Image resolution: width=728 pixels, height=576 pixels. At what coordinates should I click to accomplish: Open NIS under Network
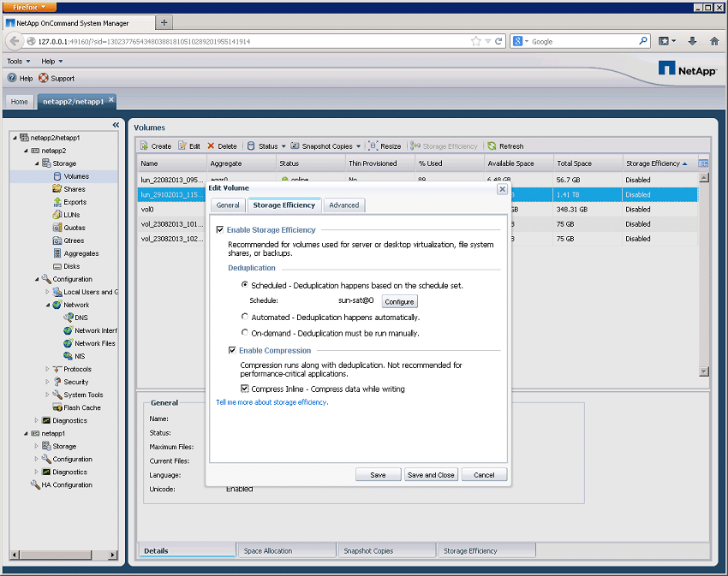coord(80,356)
